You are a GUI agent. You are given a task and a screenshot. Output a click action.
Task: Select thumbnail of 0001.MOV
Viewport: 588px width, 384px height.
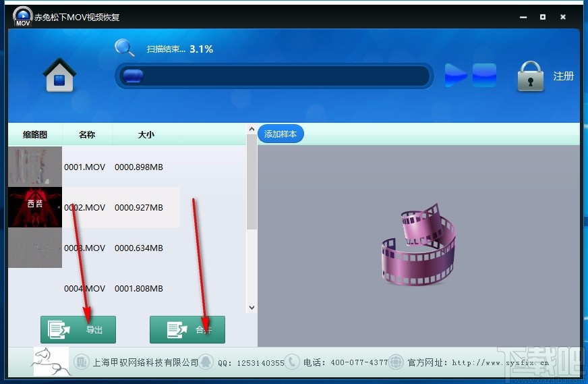pos(35,167)
